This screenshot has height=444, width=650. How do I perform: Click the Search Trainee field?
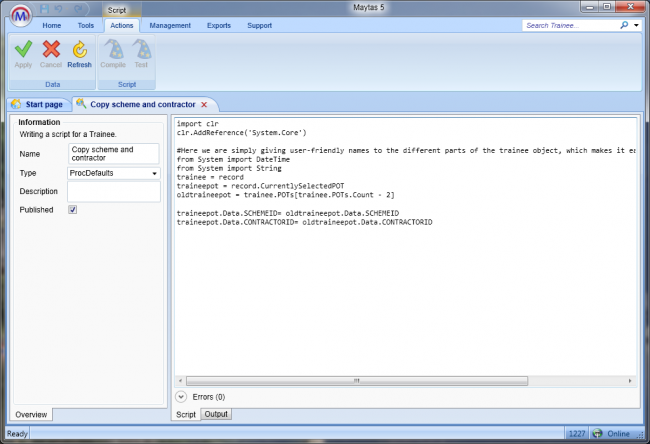(x=571, y=25)
